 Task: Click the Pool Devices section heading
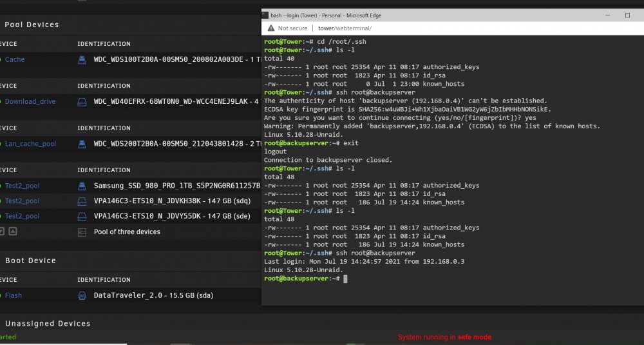32,25
